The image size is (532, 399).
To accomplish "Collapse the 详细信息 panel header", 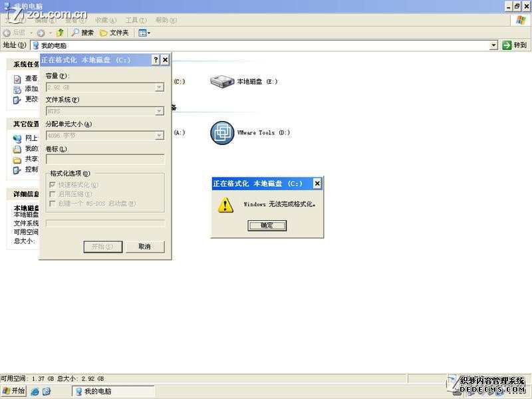I will click(23, 194).
